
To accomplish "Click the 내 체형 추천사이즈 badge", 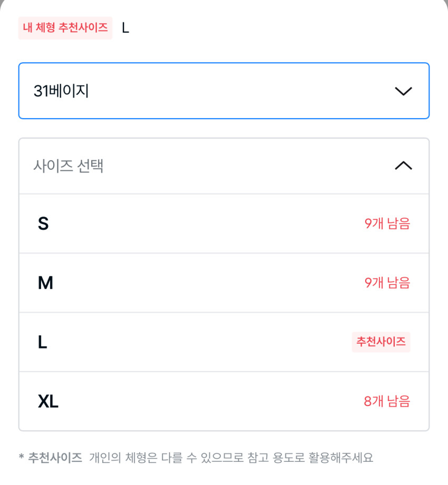I will [65, 28].
